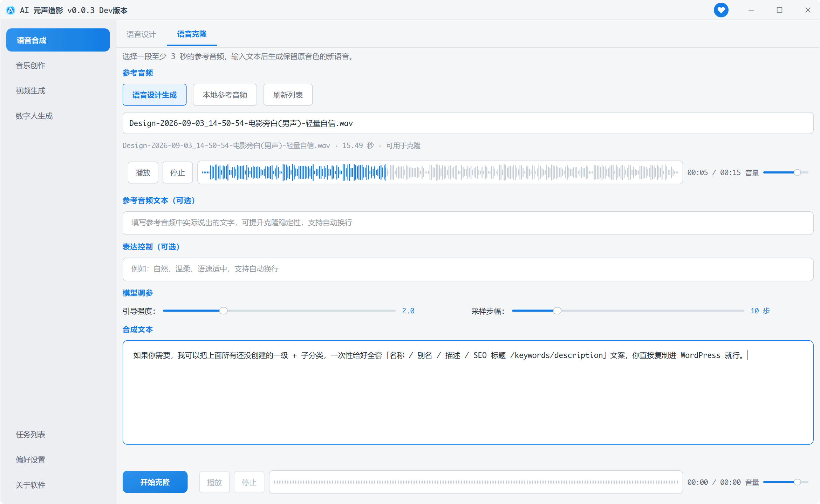Click the blue heart icon in title bar
820x504 pixels.
click(721, 10)
